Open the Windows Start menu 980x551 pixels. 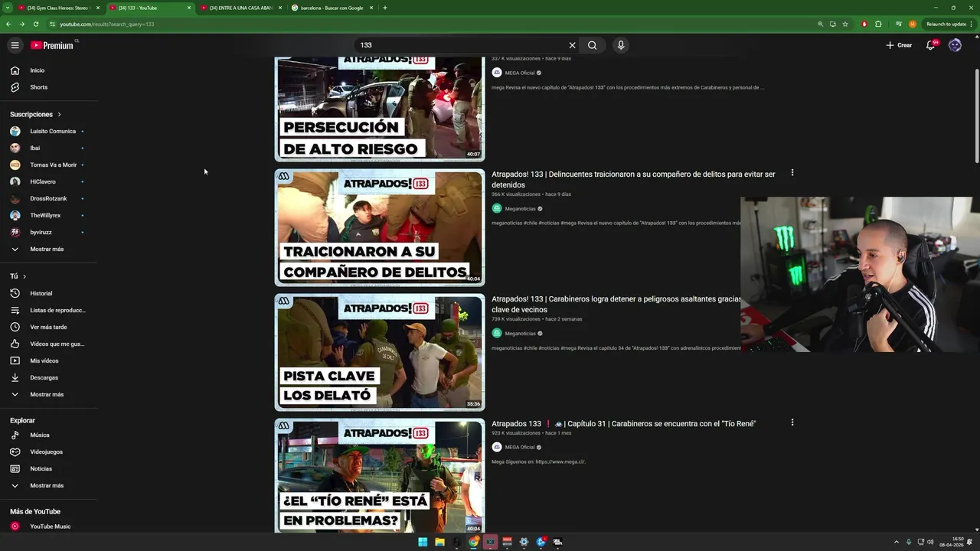423,542
